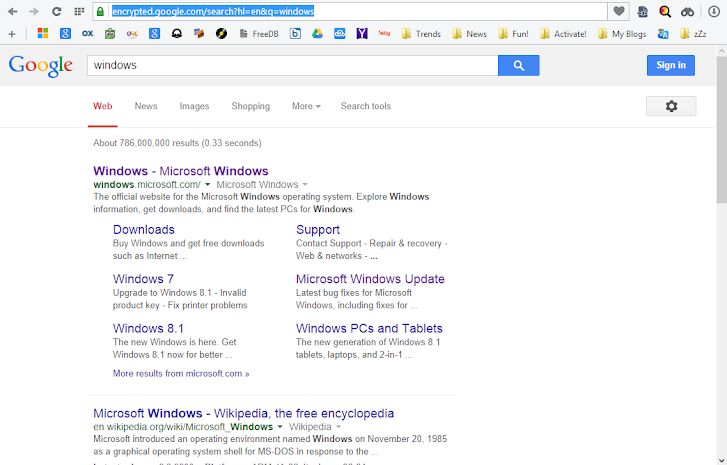The width and height of the screenshot is (727, 465).
Task: Switch to the News search tab
Action: click(146, 106)
